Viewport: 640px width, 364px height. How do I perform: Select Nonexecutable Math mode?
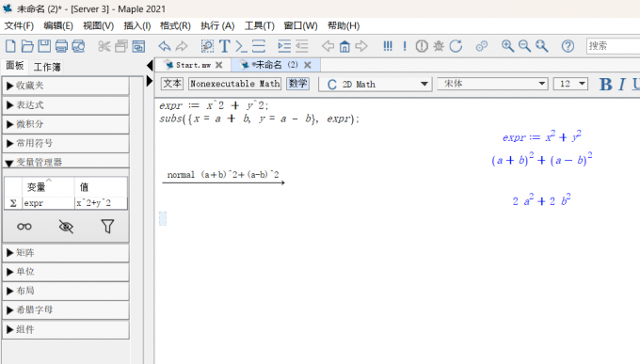(234, 84)
